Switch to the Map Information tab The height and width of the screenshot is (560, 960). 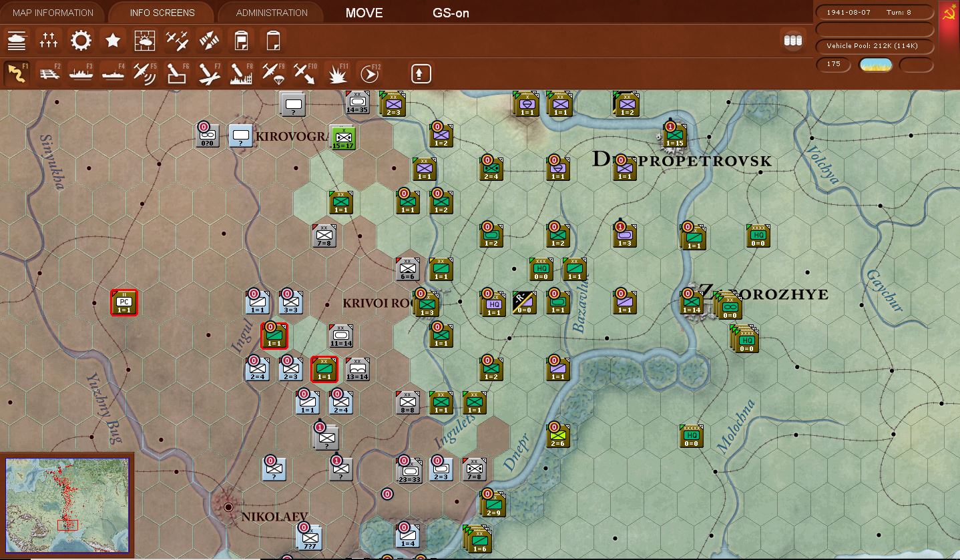click(x=53, y=13)
